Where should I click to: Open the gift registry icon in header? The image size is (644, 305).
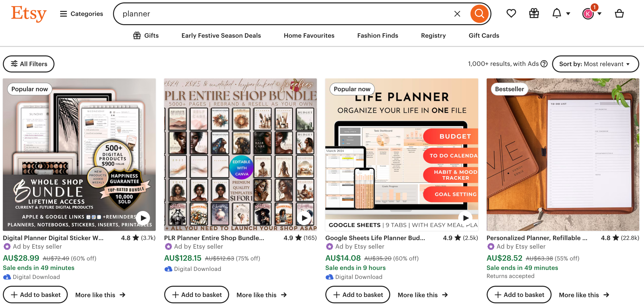pyautogui.click(x=534, y=14)
